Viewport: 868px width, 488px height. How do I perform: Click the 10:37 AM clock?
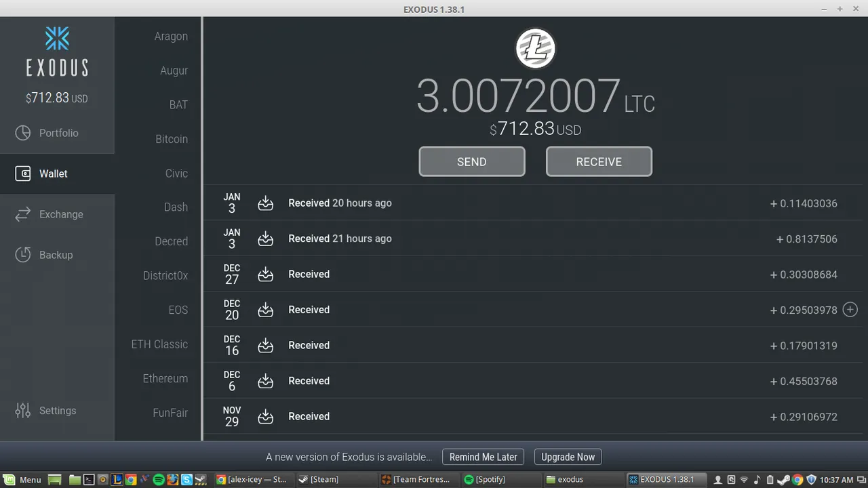[x=836, y=480]
